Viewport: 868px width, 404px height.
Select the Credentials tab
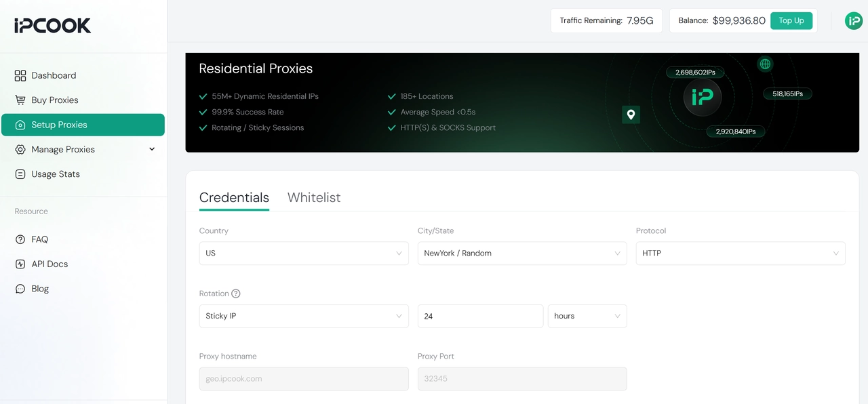click(x=234, y=197)
